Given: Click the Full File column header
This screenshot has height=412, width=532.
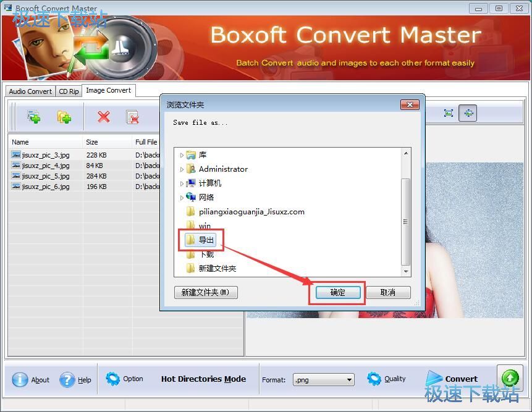Looking at the screenshot, I should (146, 142).
